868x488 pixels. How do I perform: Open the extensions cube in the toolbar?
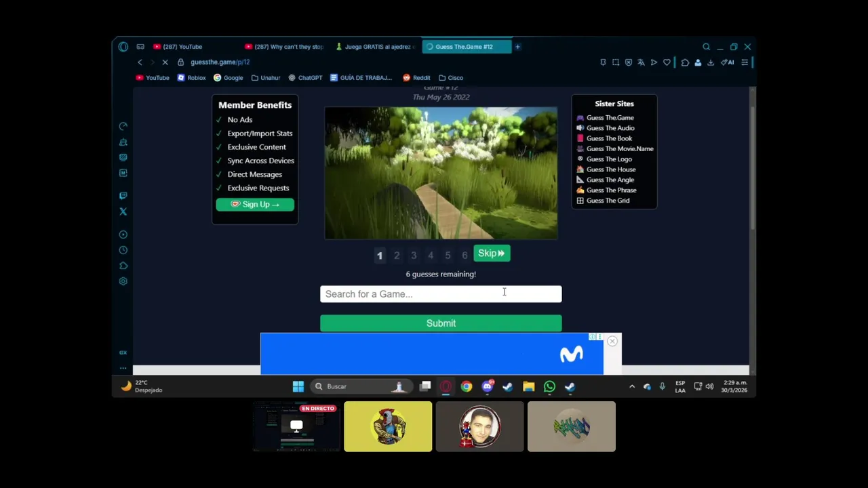pyautogui.click(x=685, y=62)
